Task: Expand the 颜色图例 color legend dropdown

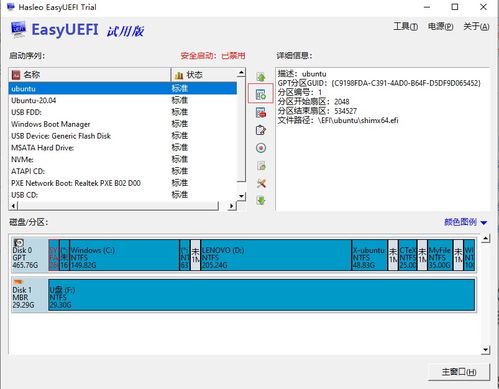Action: [466, 222]
